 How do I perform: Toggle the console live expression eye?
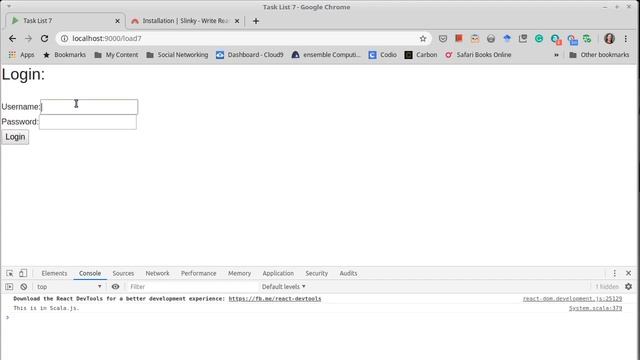(x=116, y=287)
